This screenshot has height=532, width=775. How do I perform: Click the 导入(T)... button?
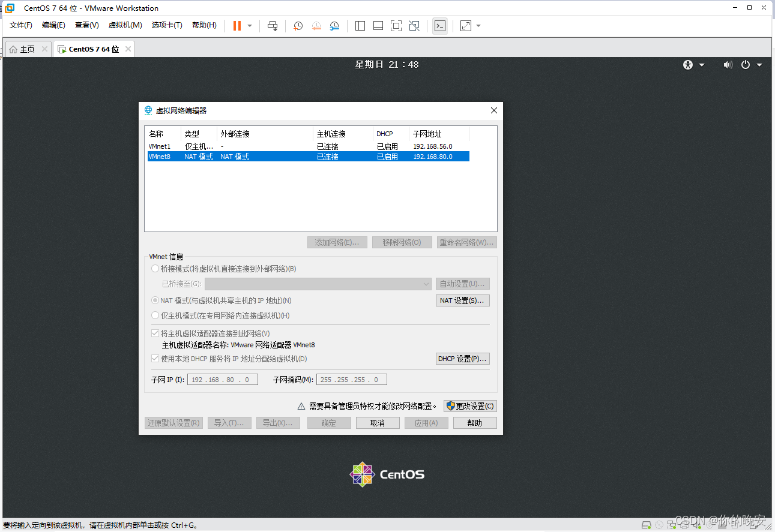[229, 423]
